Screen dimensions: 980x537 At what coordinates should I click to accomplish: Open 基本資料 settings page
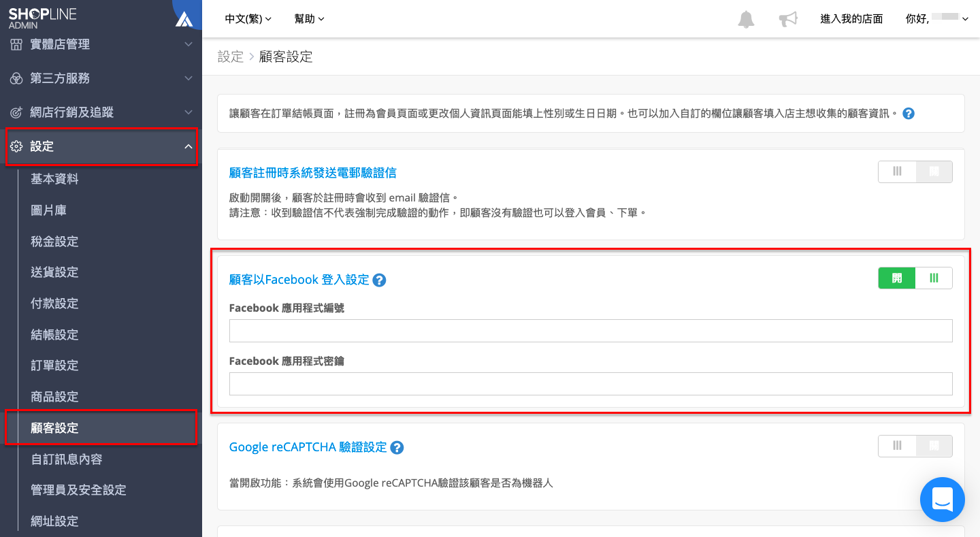54,179
